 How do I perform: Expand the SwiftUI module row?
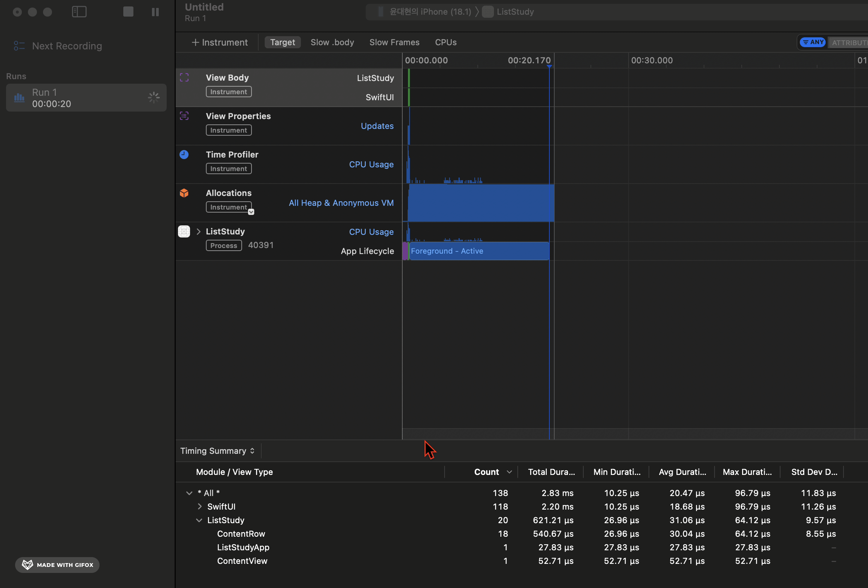point(199,507)
